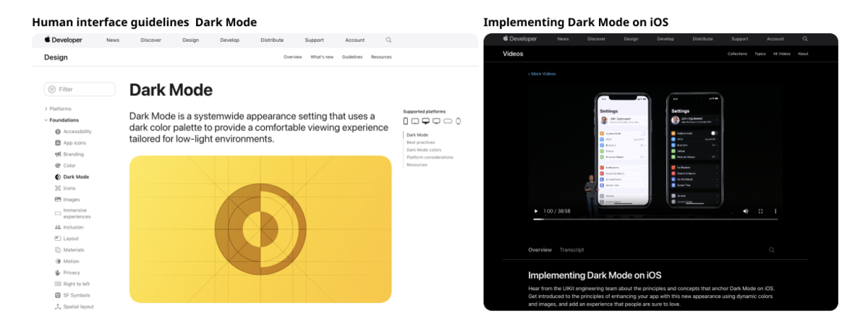868x332 pixels.
Task: Switch to the Overview tab under the video
Action: 540,250
